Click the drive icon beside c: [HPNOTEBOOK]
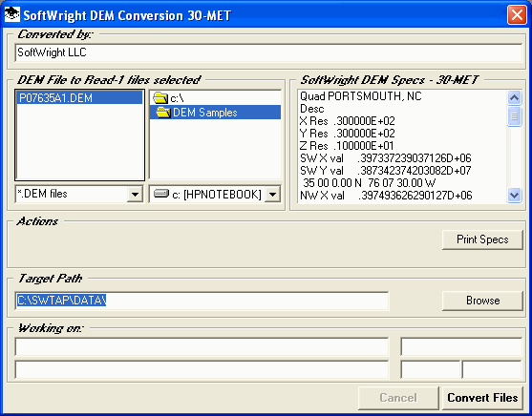This screenshot has width=532, height=416. point(161,194)
